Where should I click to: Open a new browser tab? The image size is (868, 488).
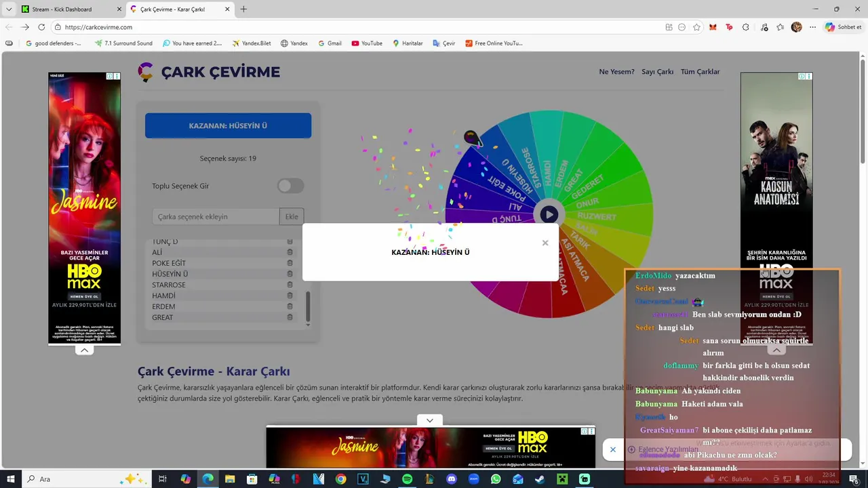(243, 9)
